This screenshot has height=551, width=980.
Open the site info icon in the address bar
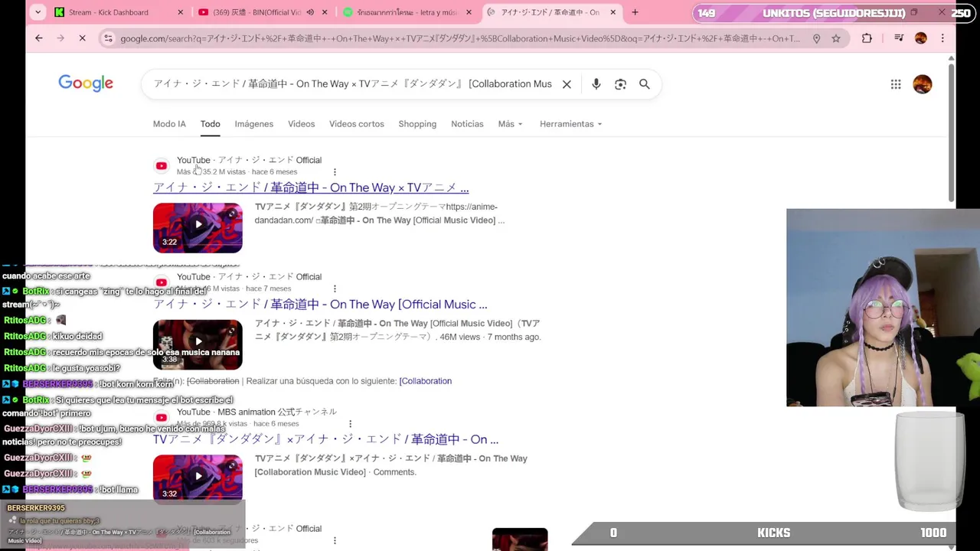(x=108, y=38)
